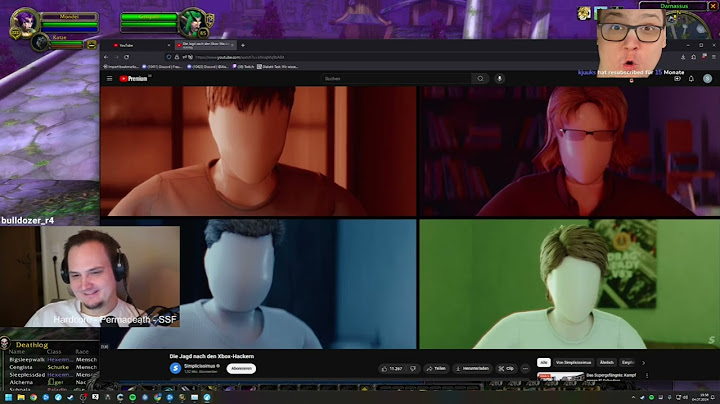This screenshot has height=404, width=720.
Task: Click the browser downloads icon
Action: (683, 57)
